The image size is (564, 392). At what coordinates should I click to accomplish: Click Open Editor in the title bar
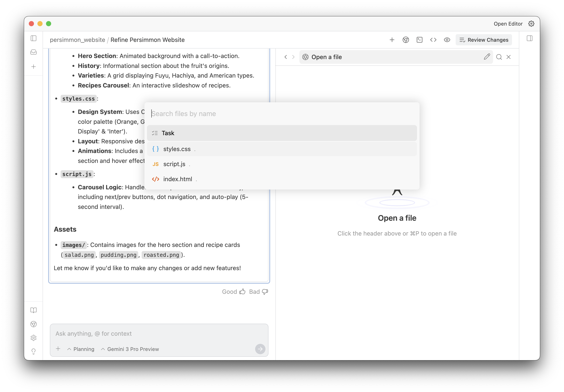click(x=508, y=24)
